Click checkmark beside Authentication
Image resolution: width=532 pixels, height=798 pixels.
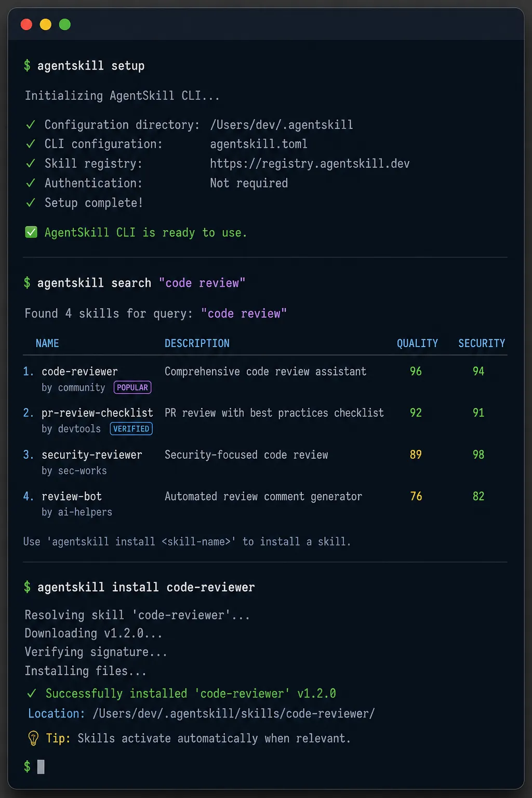tap(31, 183)
